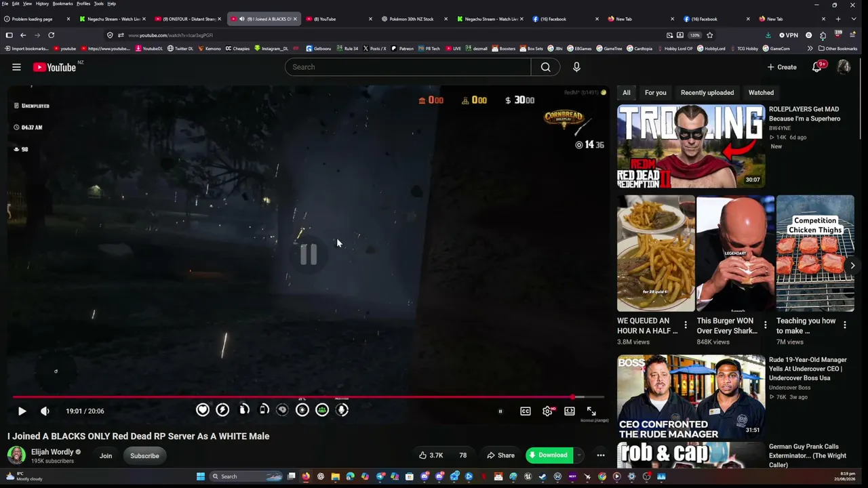Click the VPN toolbar button

[x=789, y=35]
